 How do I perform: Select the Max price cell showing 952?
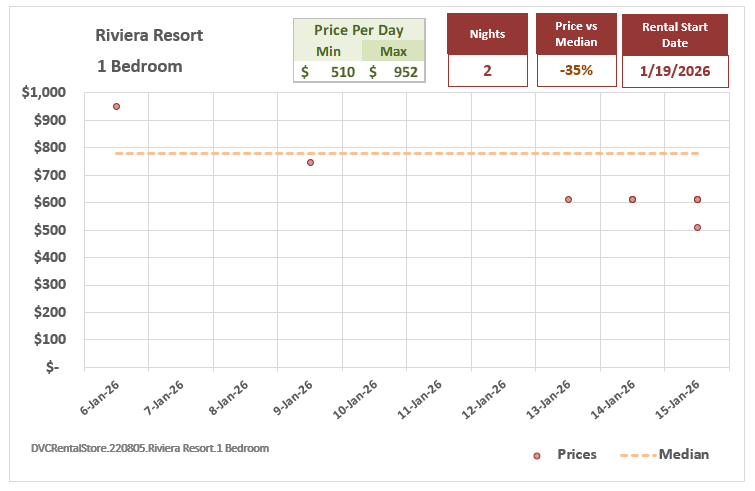tap(393, 72)
